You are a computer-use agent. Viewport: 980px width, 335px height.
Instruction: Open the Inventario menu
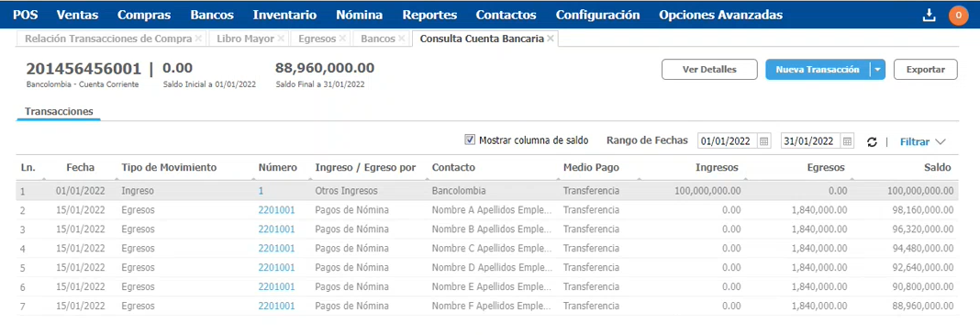point(284,15)
